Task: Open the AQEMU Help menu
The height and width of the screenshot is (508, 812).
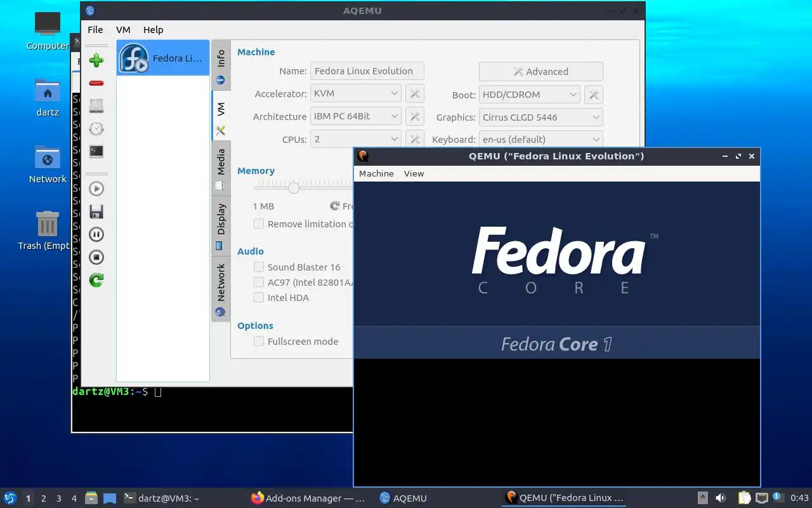Action: click(x=153, y=30)
